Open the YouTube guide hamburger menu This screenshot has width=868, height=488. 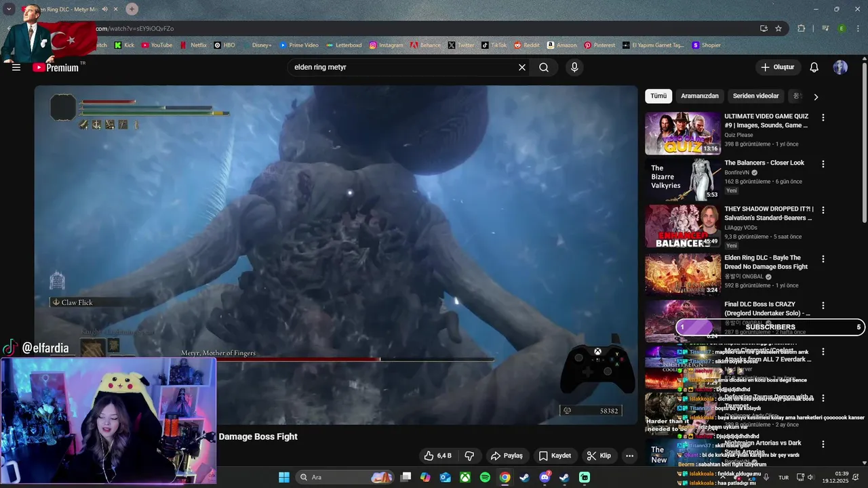pos(16,67)
